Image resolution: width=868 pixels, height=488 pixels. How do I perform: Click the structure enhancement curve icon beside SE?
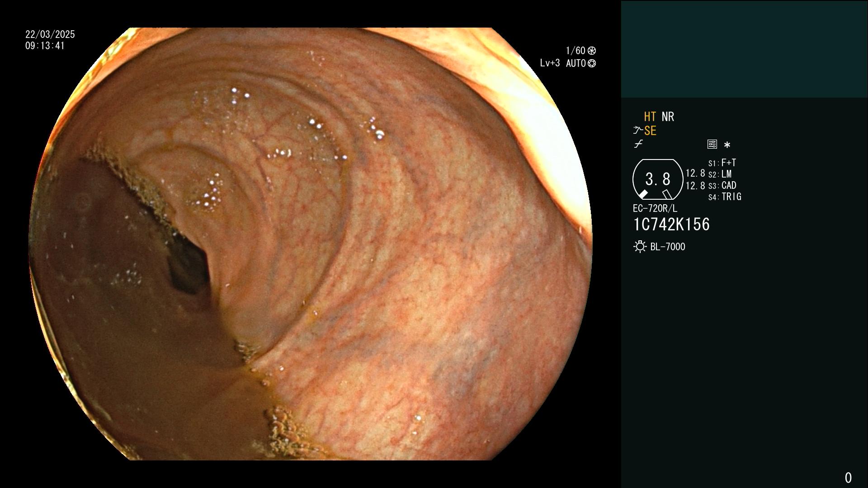(x=638, y=131)
